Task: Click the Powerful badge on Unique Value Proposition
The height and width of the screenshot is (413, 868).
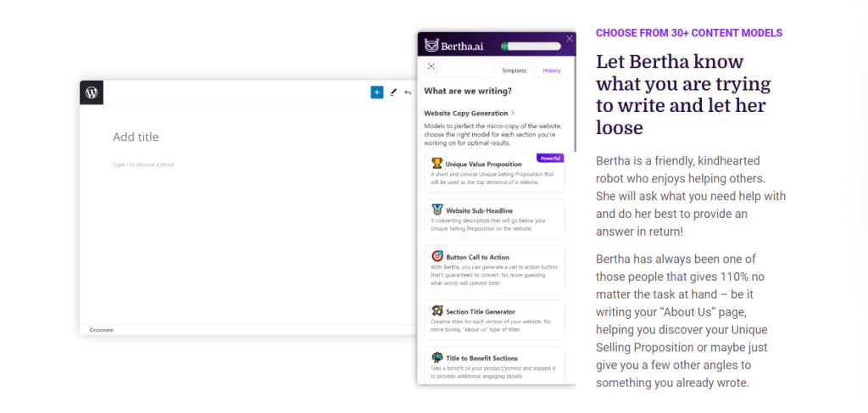Action: [x=550, y=158]
